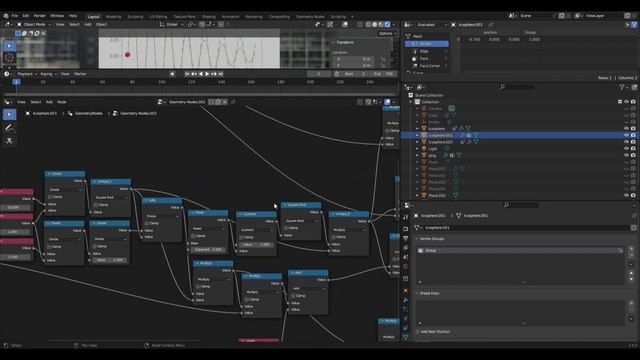Screen dimensions: 640x360
Task: Open the timeline Keying menu
Action: click(x=48, y=74)
